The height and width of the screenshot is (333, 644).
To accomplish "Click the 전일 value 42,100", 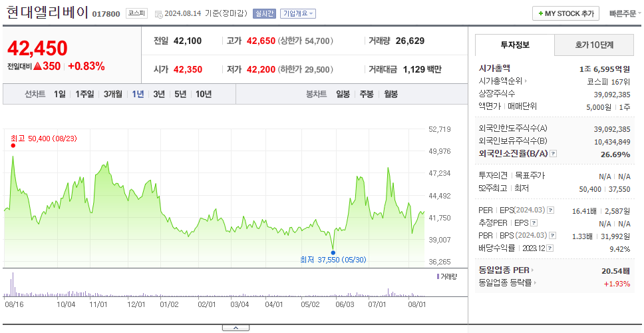I will pyautogui.click(x=188, y=41).
